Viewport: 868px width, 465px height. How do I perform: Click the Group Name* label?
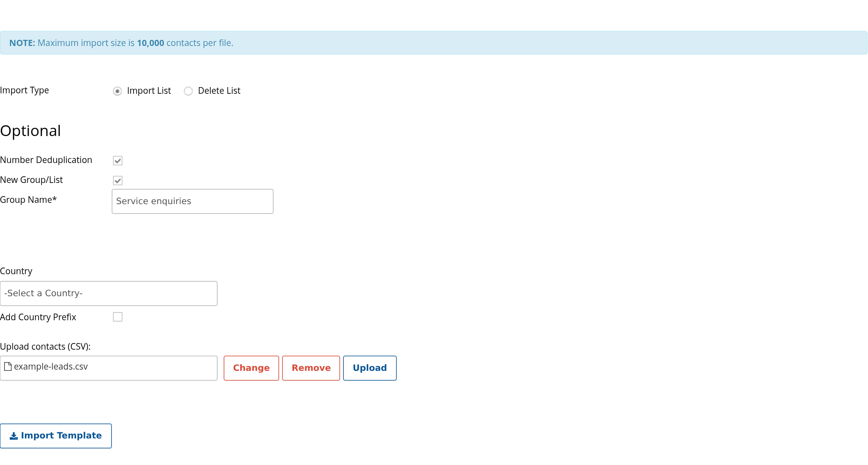coord(28,200)
